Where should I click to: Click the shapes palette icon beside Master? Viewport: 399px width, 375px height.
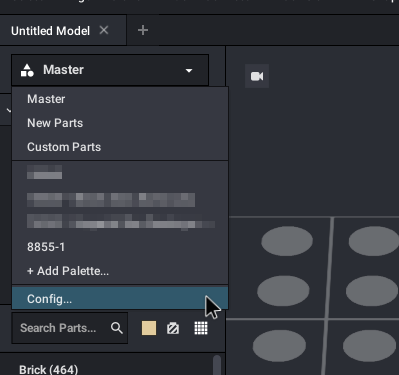[x=27, y=70]
